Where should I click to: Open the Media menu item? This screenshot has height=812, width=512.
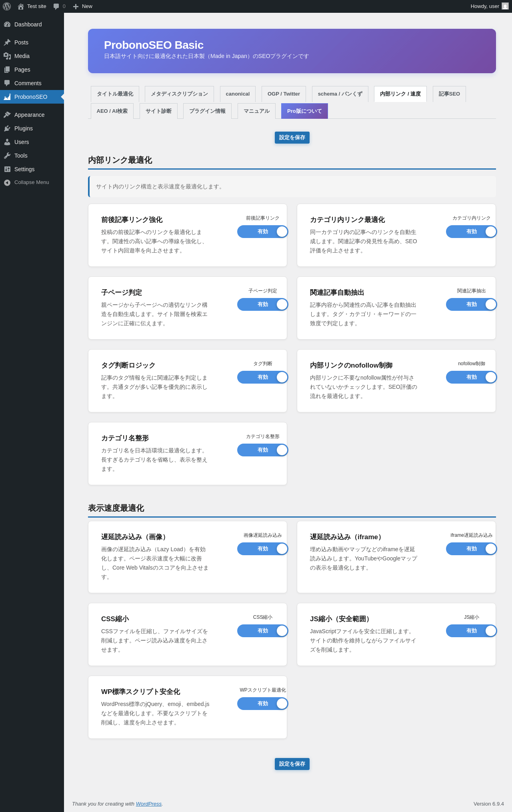point(32,56)
